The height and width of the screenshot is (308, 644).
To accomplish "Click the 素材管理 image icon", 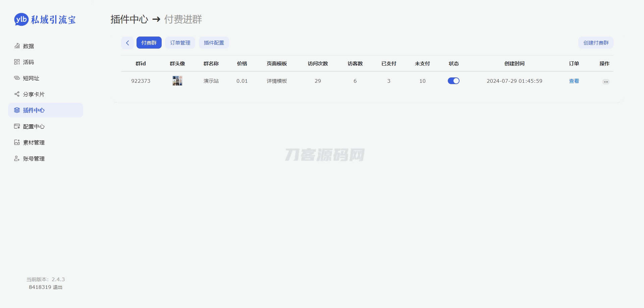I will coord(17,142).
